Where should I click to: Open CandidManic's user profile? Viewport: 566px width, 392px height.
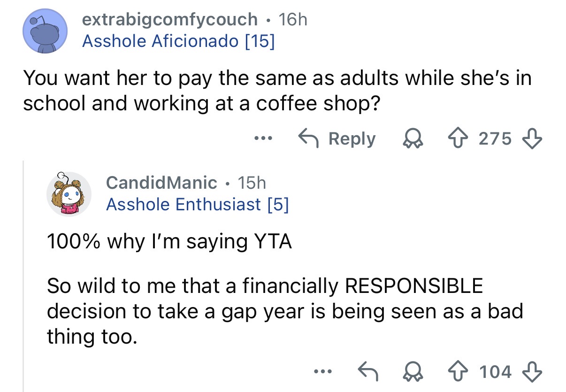[x=161, y=182]
